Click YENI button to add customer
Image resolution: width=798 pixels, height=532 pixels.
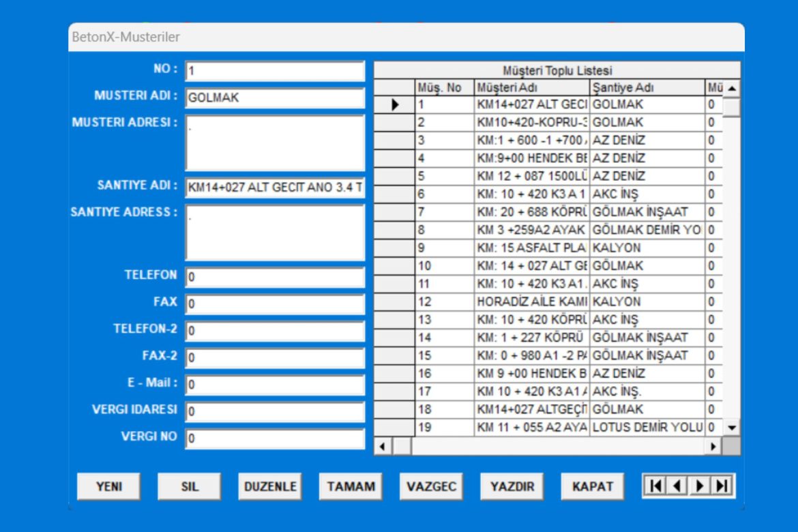(x=109, y=486)
